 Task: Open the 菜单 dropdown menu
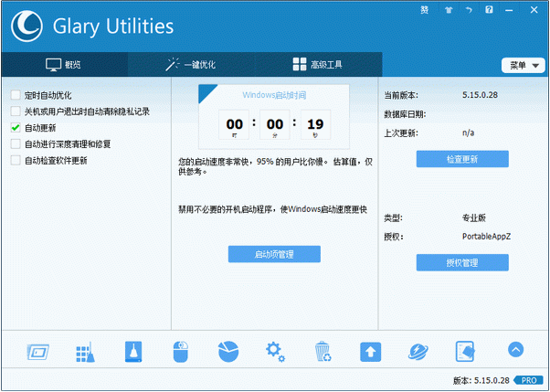(523, 65)
